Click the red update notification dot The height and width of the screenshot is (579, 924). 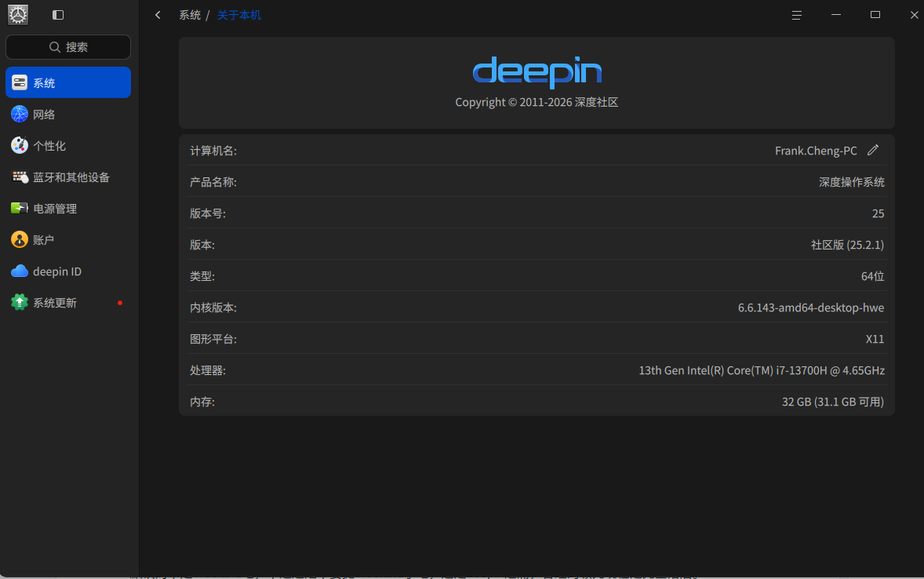point(120,303)
